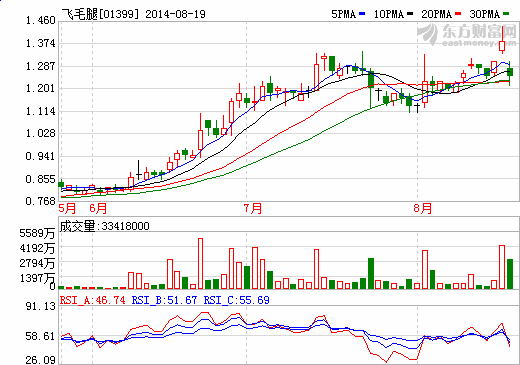Click the green 30PMA color marker
520x365 pixels.
tap(506, 14)
